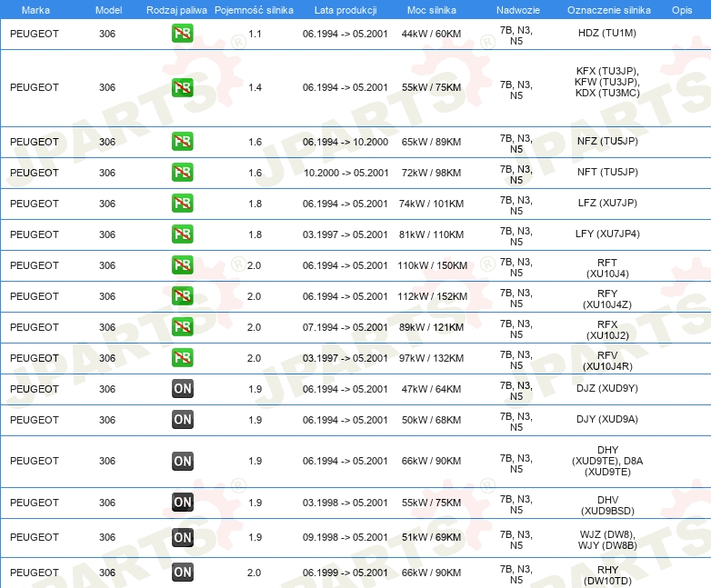Click engine code RFT (XU10J4)
711x588 pixels.
tap(607, 268)
